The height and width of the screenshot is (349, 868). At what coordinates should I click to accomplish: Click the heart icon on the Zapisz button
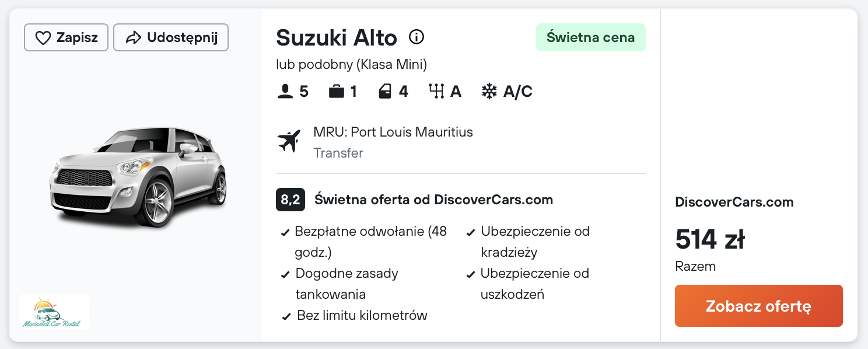[x=43, y=38]
